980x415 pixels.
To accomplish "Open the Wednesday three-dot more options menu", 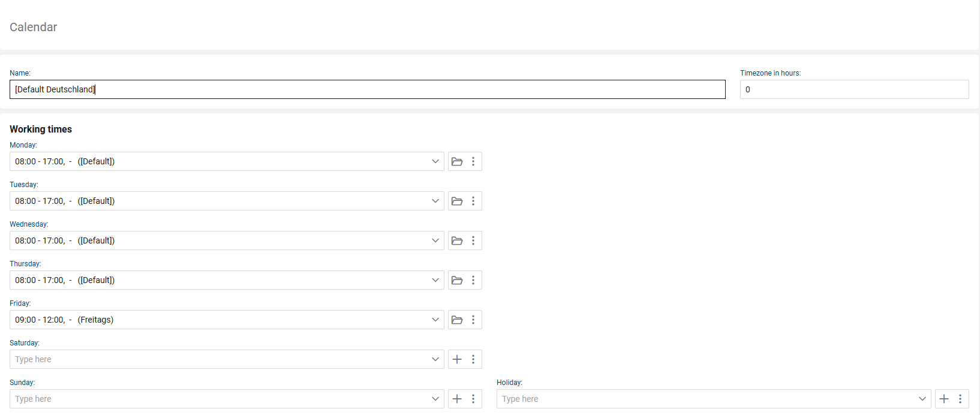I will pyautogui.click(x=473, y=240).
